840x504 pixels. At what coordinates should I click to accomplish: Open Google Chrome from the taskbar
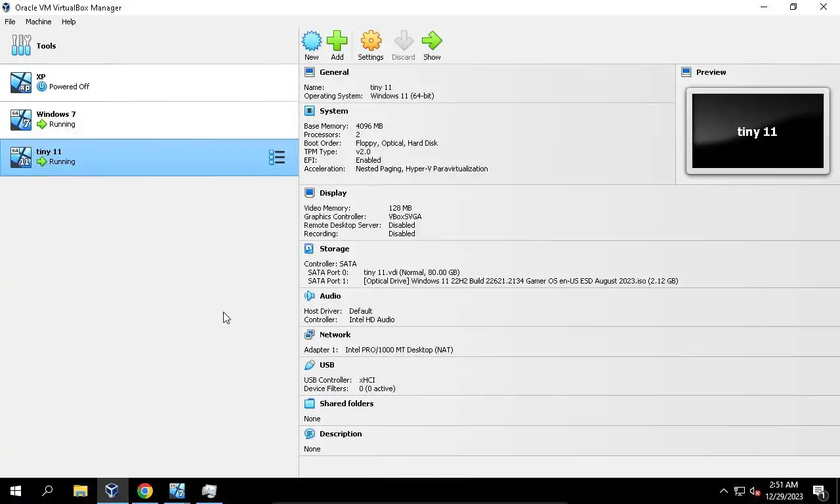point(144,491)
